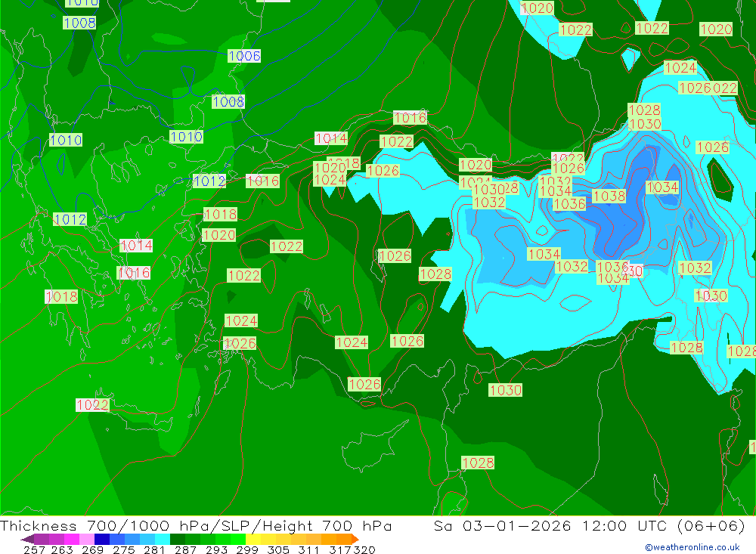Select the cyan legend swatch

click(x=162, y=539)
